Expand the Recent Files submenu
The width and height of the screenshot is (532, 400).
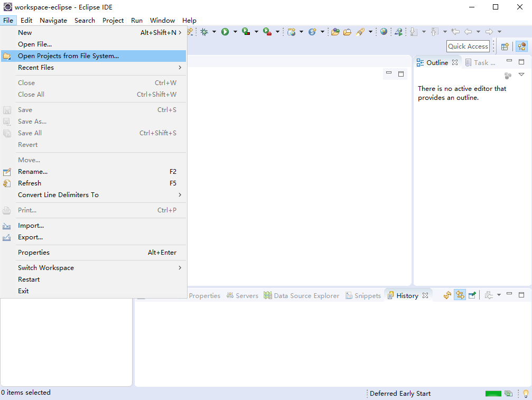tap(94, 68)
